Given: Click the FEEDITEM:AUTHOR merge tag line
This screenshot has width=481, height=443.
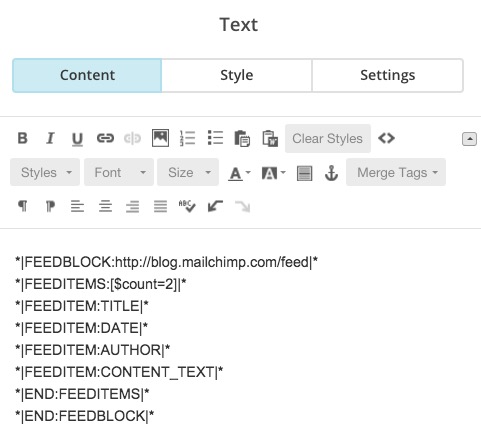Looking at the screenshot, I should (93, 350).
